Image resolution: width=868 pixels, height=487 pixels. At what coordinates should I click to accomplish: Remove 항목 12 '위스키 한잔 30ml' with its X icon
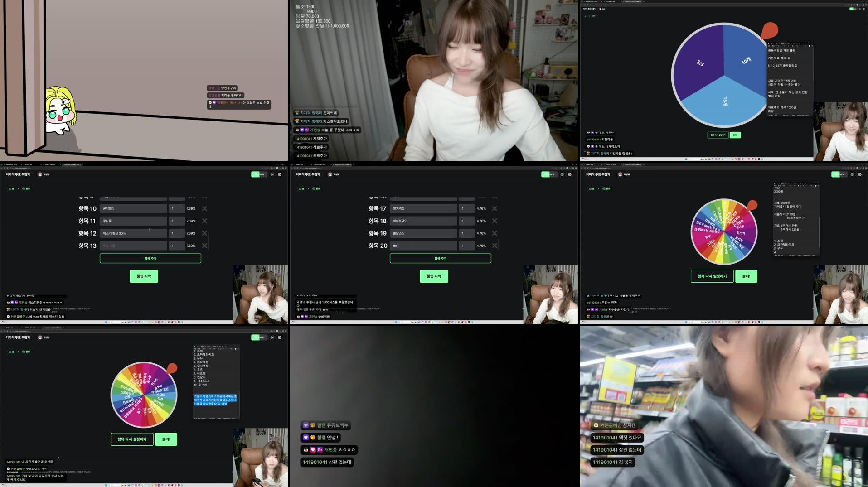[x=204, y=233]
